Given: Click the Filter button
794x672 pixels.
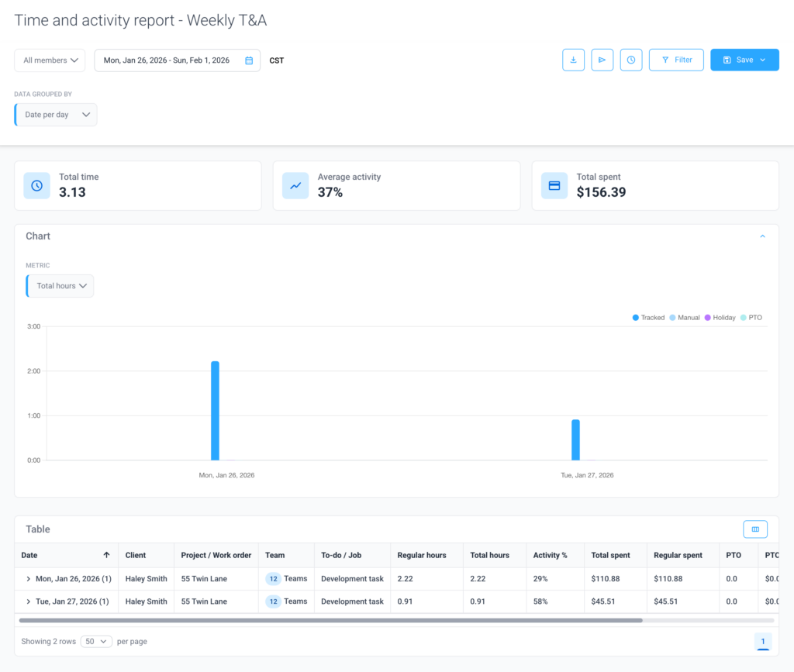Looking at the screenshot, I should pyautogui.click(x=676, y=60).
